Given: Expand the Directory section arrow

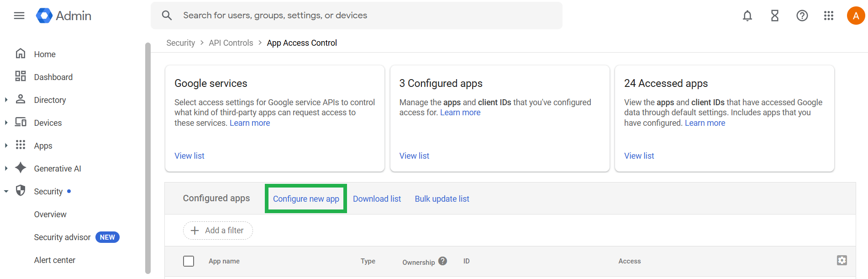Looking at the screenshot, I should point(6,100).
